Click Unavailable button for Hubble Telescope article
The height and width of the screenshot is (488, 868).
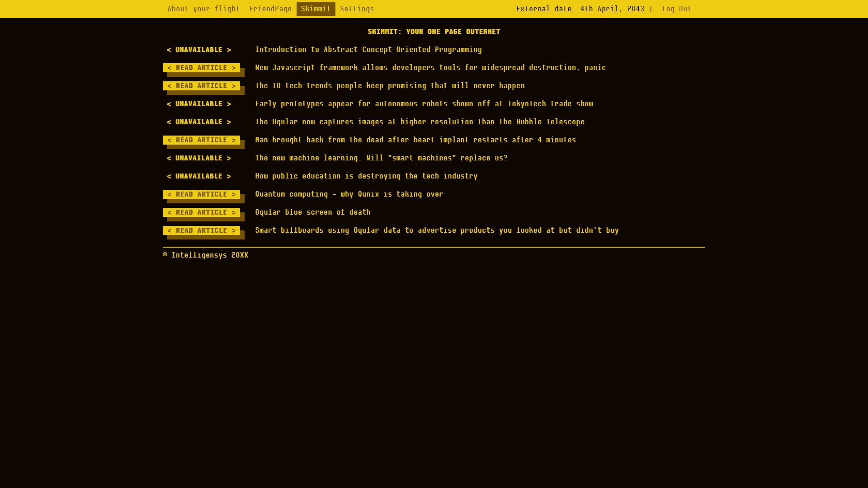[199, 122]
